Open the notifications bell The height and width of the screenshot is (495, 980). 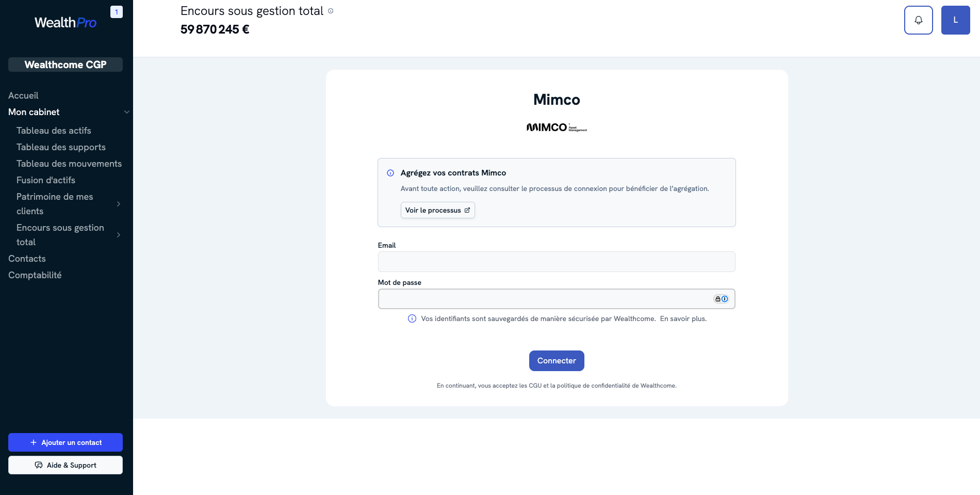pos(918,20)
